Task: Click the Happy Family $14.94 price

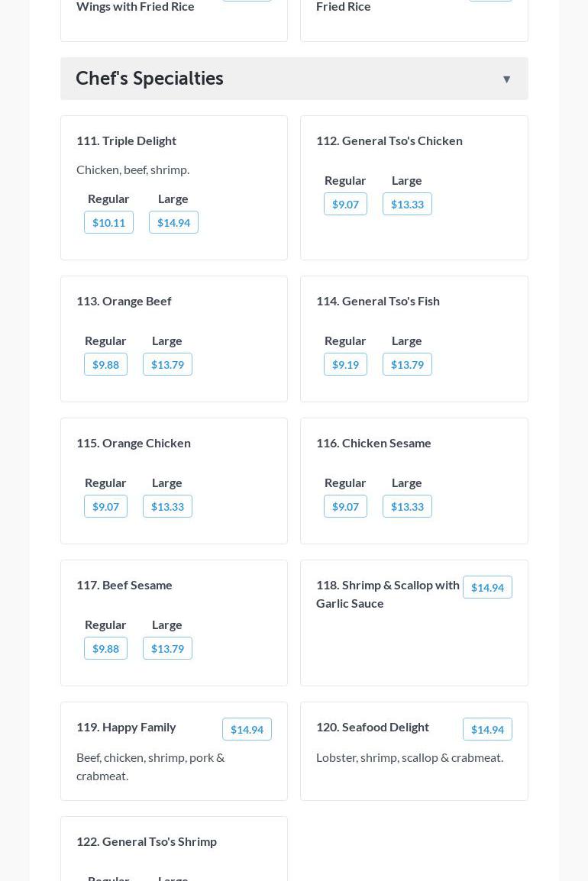Action: point(247,730)
